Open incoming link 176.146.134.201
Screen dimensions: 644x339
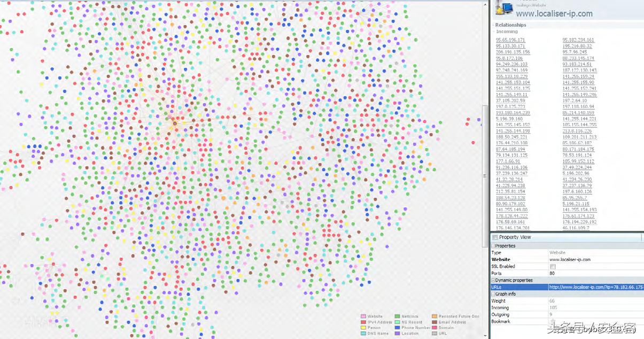513,228
